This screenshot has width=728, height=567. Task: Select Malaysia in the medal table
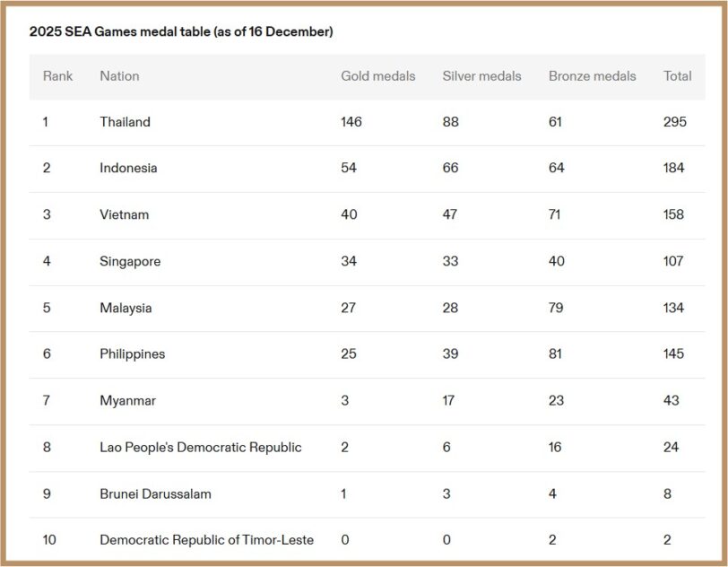click(x=126, y=308)
